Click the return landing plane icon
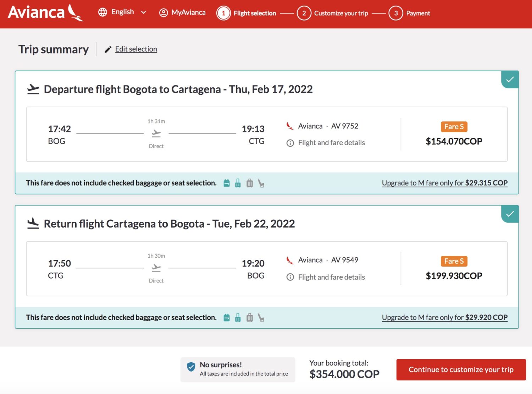Screen dimensions: 532x394 (x=33, y=224)
